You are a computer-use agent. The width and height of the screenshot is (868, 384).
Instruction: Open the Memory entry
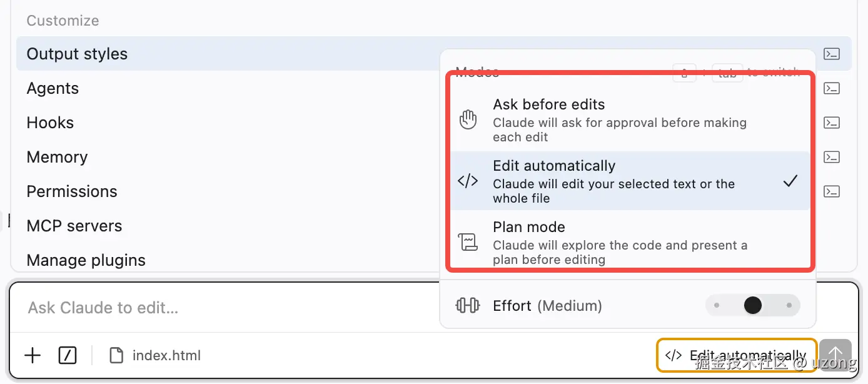[x=57, y=157]
